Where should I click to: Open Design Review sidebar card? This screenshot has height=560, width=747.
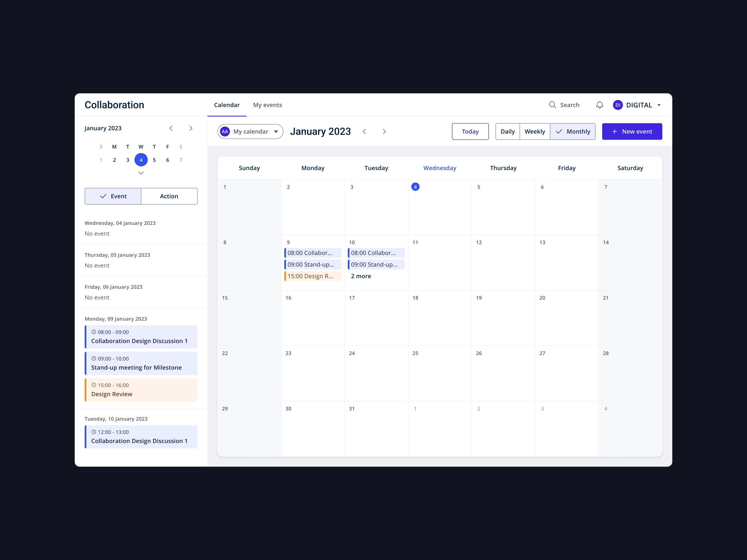click(141, 390)
